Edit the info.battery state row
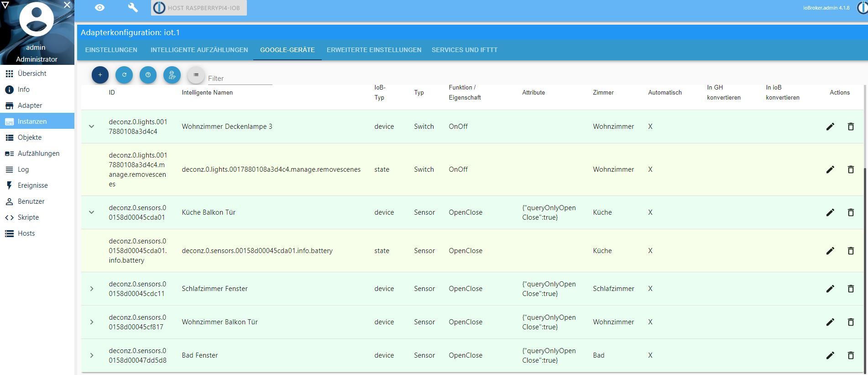 (830, 251)
